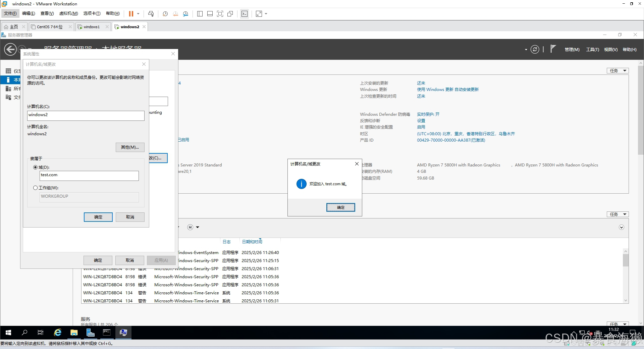Open the dropdown arrow beside the refresh icon
644x349 pixels.
526,50
